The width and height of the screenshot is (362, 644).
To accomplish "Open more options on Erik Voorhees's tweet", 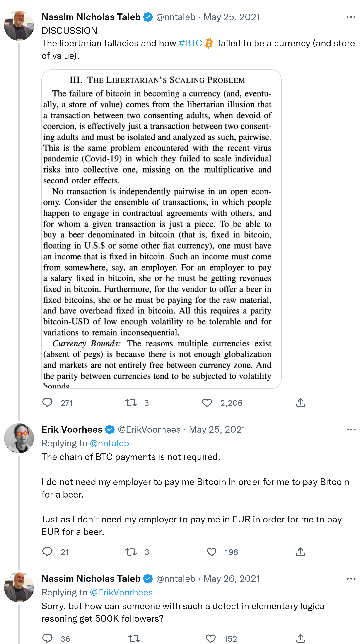I will tap(351, 429).
